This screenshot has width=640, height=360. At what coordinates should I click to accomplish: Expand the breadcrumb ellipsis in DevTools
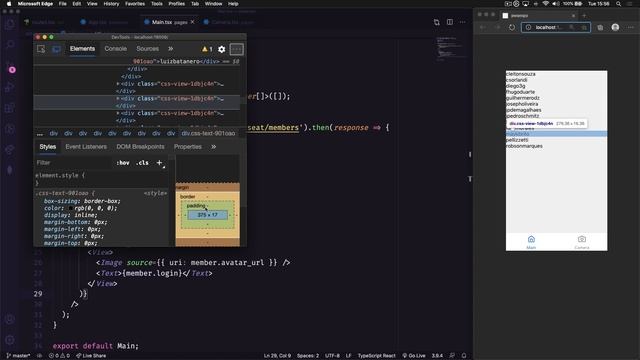pyautogui.click(x=40, y=133)
